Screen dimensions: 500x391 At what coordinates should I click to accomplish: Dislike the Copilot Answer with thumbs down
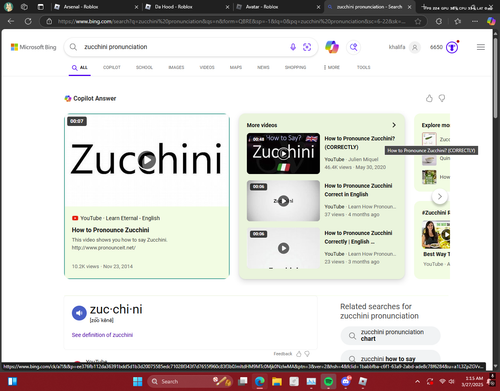[x=442, y=98]
